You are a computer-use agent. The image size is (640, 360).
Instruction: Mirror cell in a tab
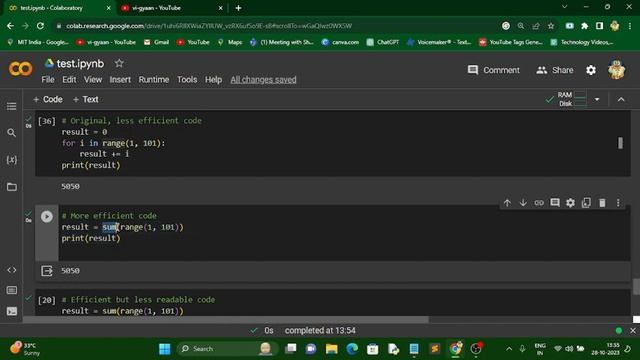586,203
